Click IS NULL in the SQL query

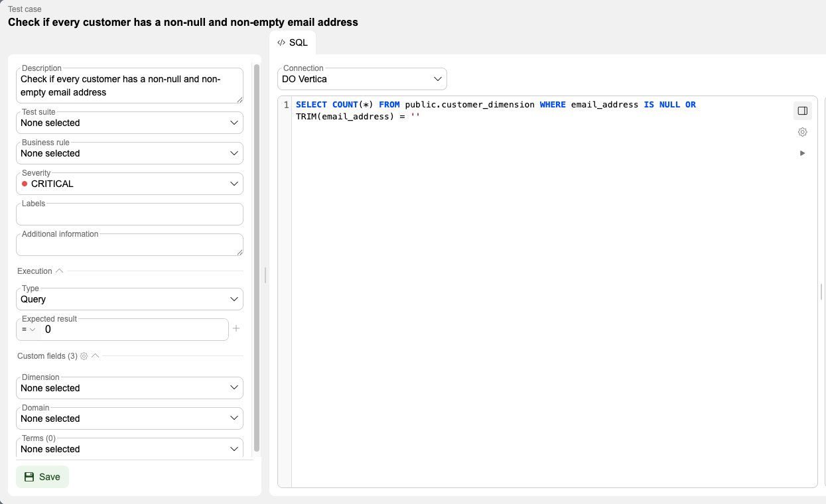(662, 105)
